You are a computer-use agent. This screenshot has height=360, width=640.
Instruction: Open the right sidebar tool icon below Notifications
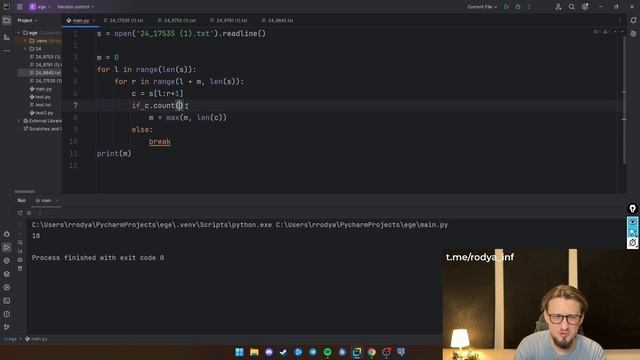(633, 34)
